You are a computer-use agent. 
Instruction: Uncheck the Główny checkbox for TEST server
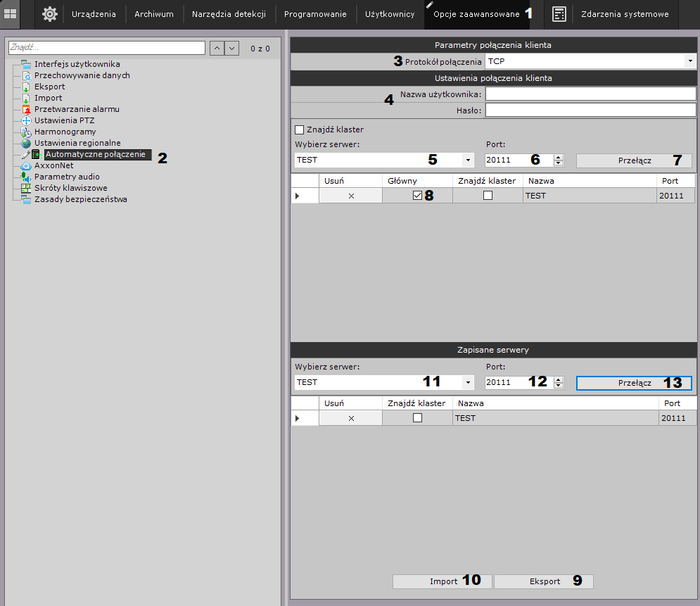(x=417, y=196)
